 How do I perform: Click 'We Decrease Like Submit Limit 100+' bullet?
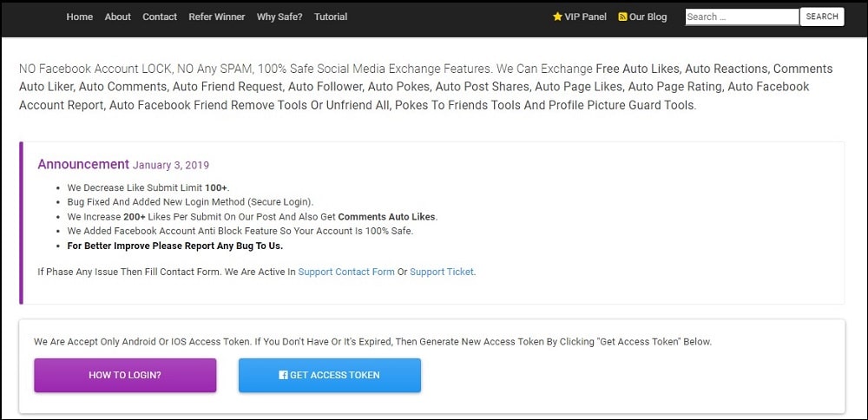(x=148, y=187)
